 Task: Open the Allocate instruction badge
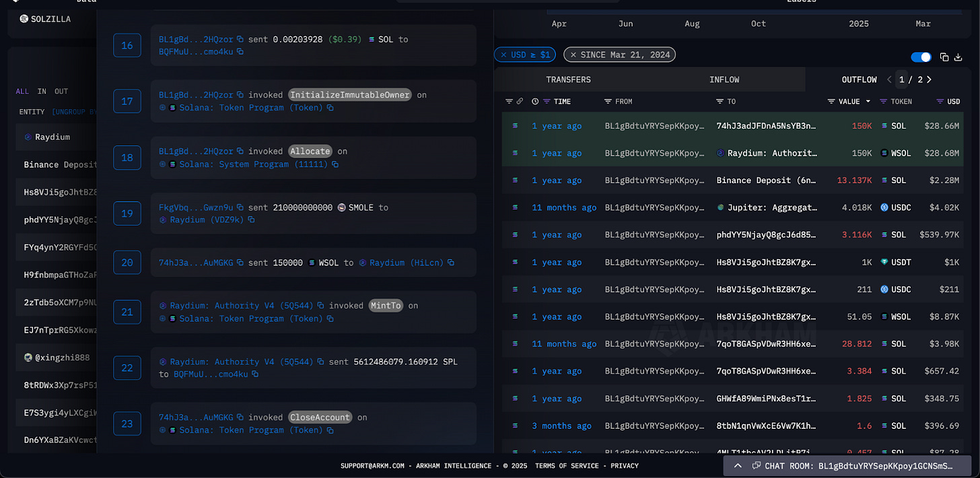point(310,151)
